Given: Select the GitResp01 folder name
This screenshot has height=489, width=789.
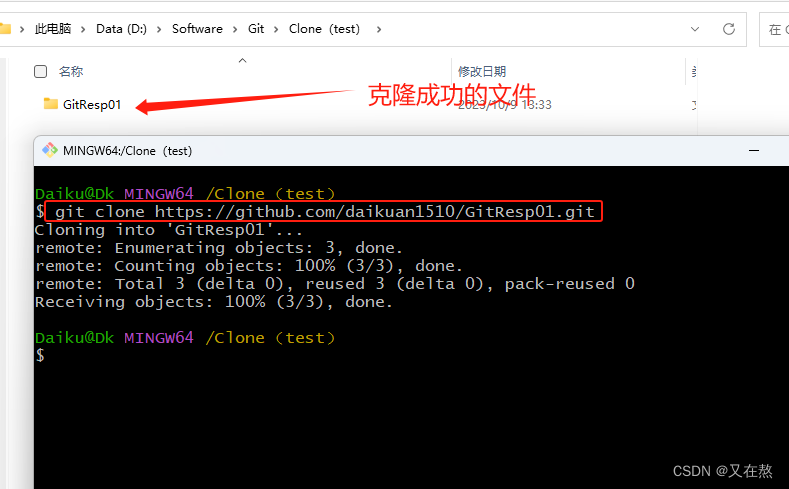Looking at the screenshot, I should (x=92, y=105).
